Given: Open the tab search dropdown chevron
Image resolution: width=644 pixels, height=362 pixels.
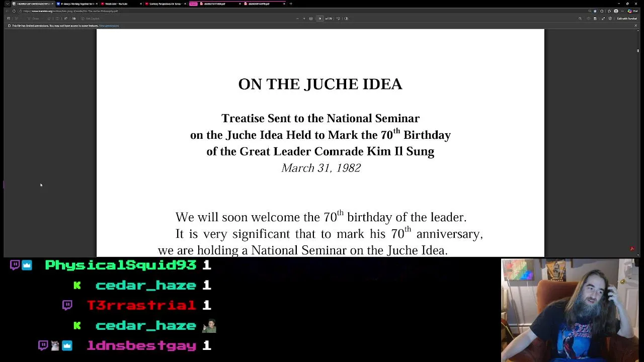Looking at the screenshot, I should pos(7,4).
